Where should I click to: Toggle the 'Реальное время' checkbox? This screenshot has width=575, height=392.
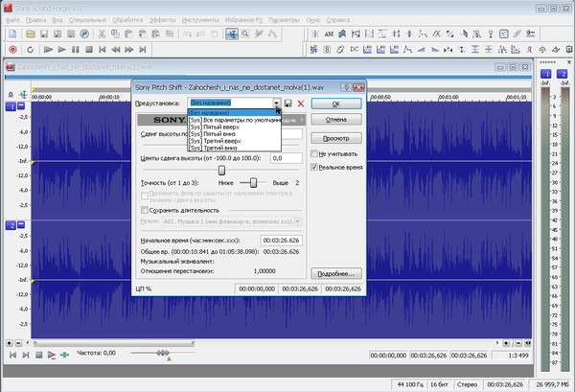[x=314, y=167]
